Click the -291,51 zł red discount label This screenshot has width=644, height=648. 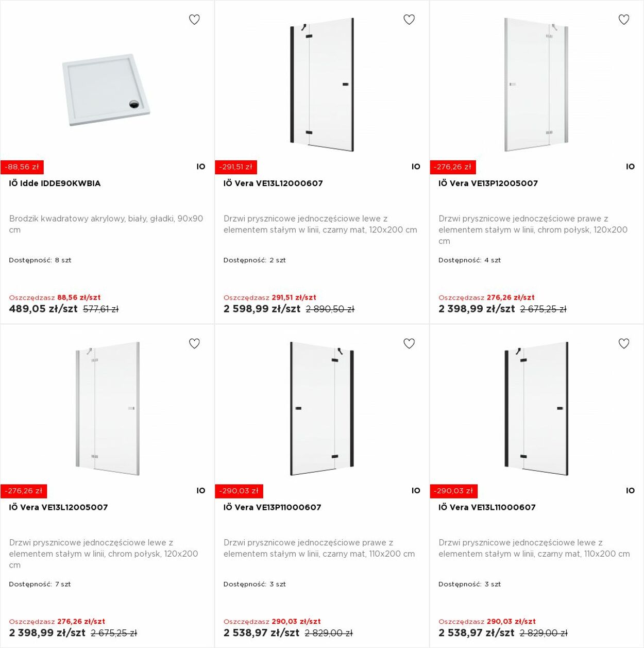[236, 167]
